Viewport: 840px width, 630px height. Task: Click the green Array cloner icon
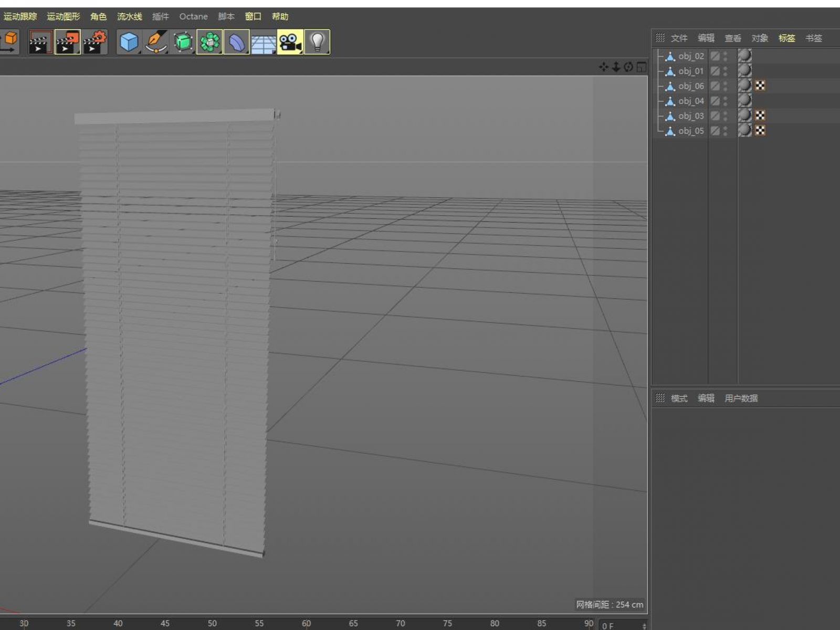209,42
